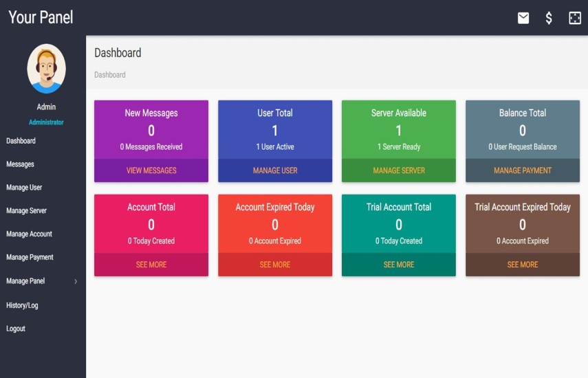Click the dollar sign balance icon
Image resolution: width=588 pixels, height=378 pixels.
(549, 18)
